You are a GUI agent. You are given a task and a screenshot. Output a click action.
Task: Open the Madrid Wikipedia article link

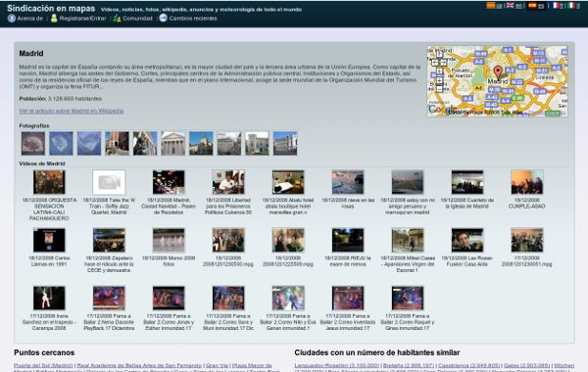(x=72, y=111)
